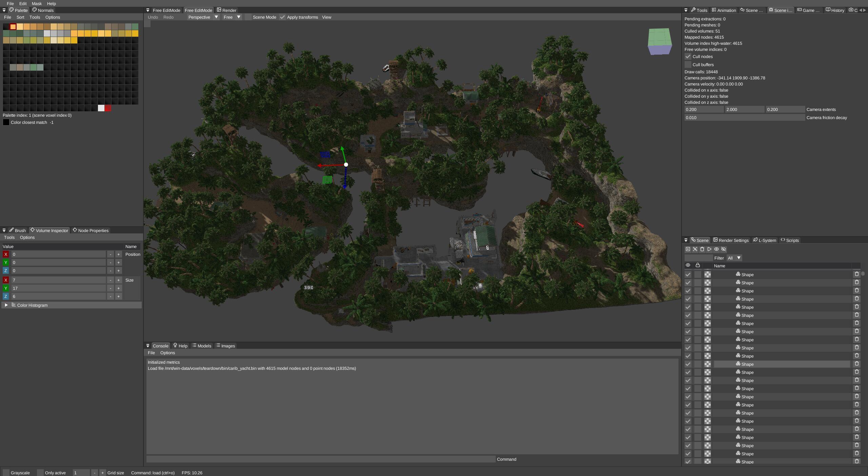This screenshot has width=868, height=476.
Task: Enable the Cull buffers checkbox
Action: 688,64
